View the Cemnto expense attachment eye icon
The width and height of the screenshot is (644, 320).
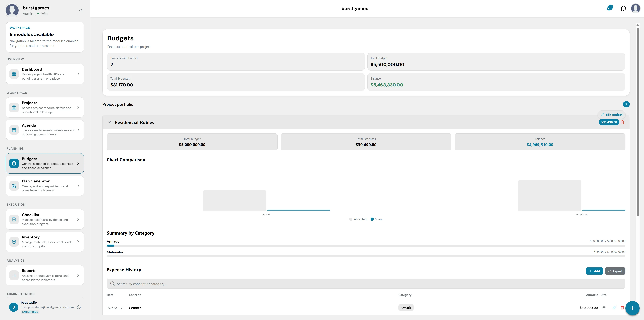[604, 308]
